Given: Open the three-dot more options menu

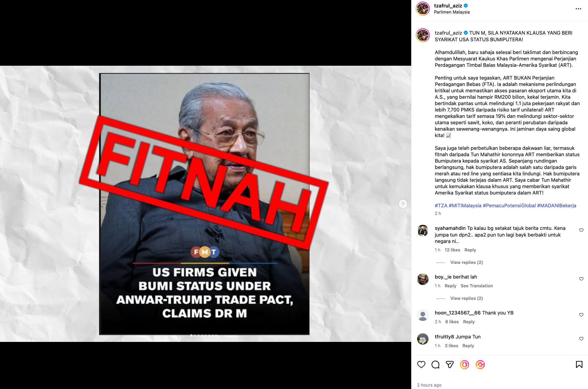Looking at the screenshot, I should (x=578, y=9).
